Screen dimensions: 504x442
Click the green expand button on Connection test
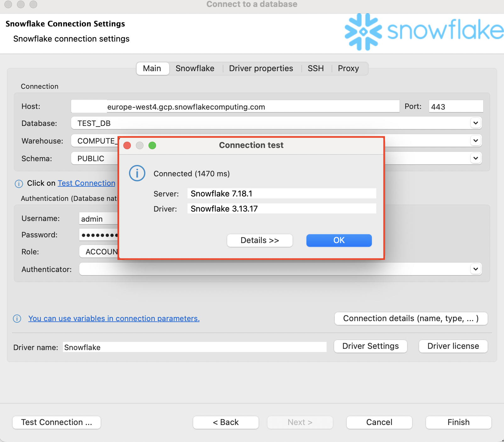pos(152,145)
